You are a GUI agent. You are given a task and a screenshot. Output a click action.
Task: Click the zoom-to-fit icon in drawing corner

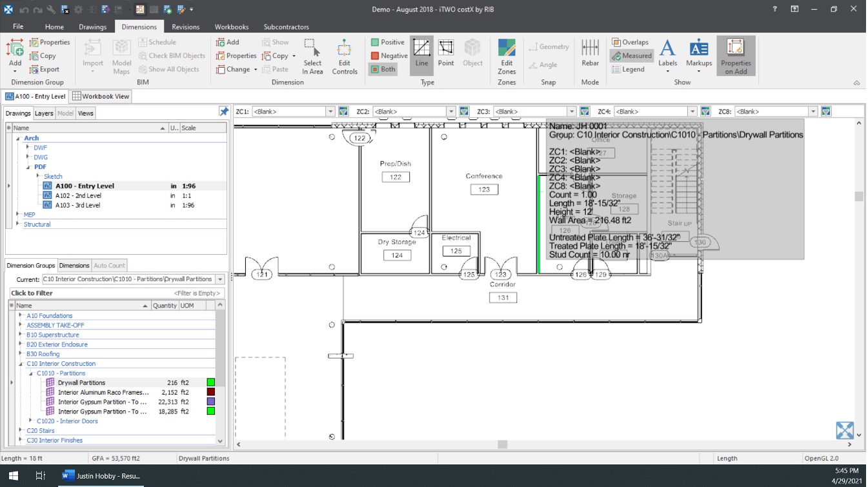click(844, 430)
